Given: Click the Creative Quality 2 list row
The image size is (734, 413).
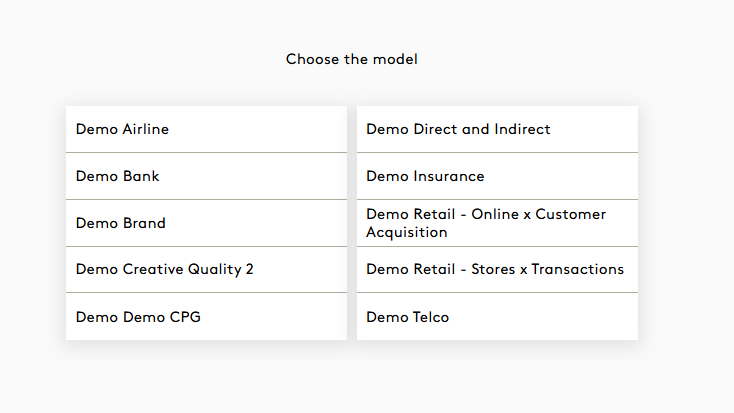Looking at the screenshot, I should 165,269.
